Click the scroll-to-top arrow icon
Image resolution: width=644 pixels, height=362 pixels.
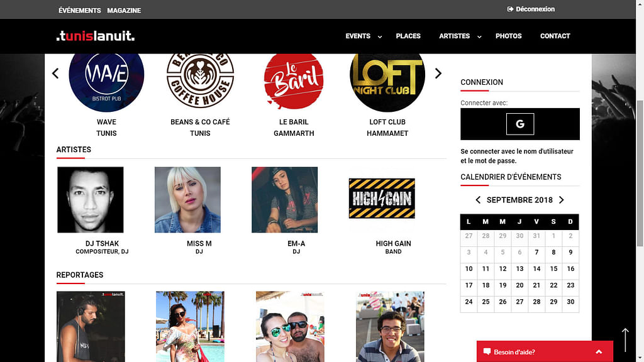click(625, 340)
